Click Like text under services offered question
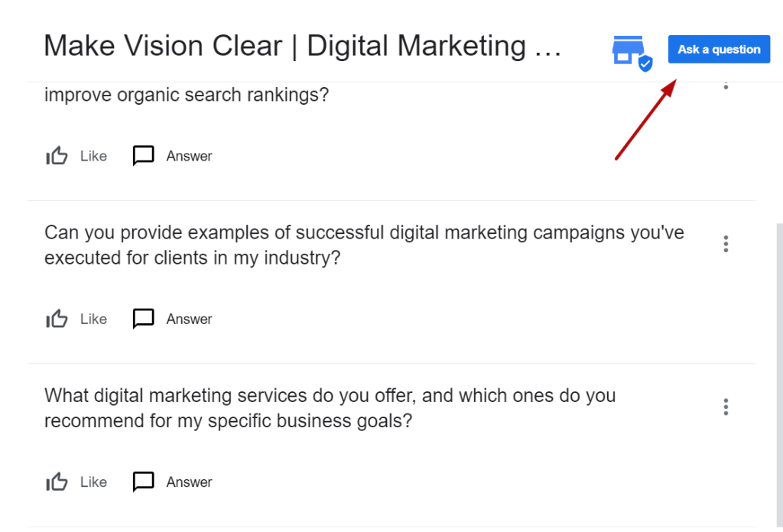This screenshot has height=532, width=783. (x=93, y=482)
